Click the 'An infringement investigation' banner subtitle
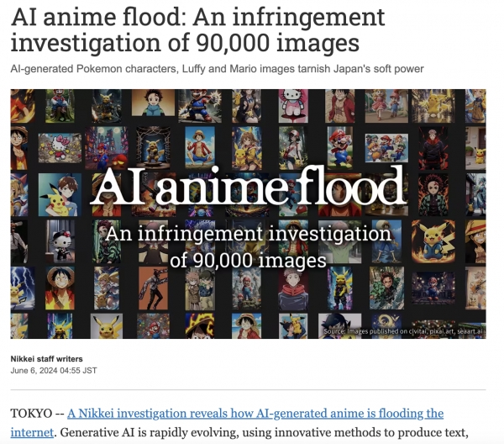 [x=249, y=246]
